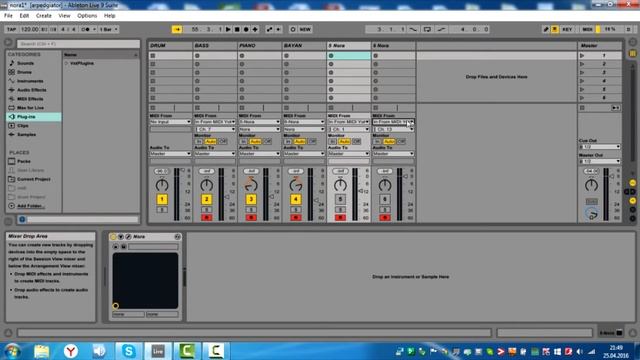Stop playback with the Stop button
This screenshot has width=640, height=360.
coord(237,29)
